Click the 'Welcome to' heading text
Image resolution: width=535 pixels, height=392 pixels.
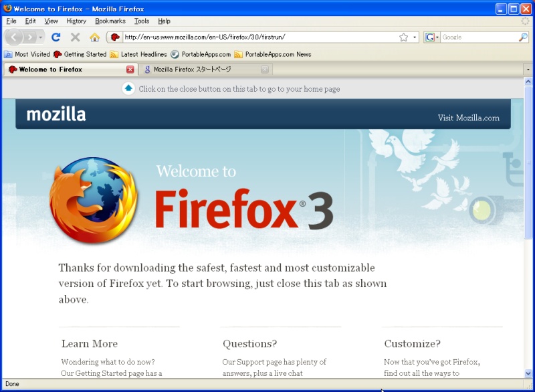tap(196, 171)
